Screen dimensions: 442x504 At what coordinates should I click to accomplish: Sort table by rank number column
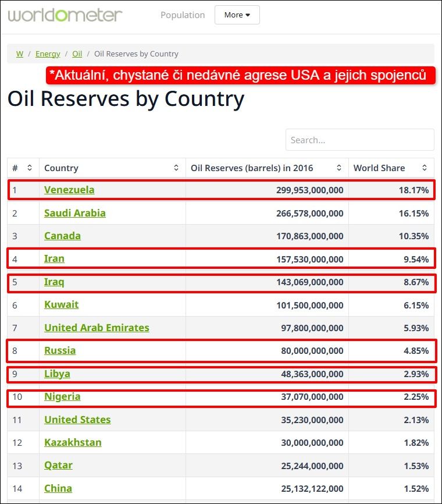30,168
